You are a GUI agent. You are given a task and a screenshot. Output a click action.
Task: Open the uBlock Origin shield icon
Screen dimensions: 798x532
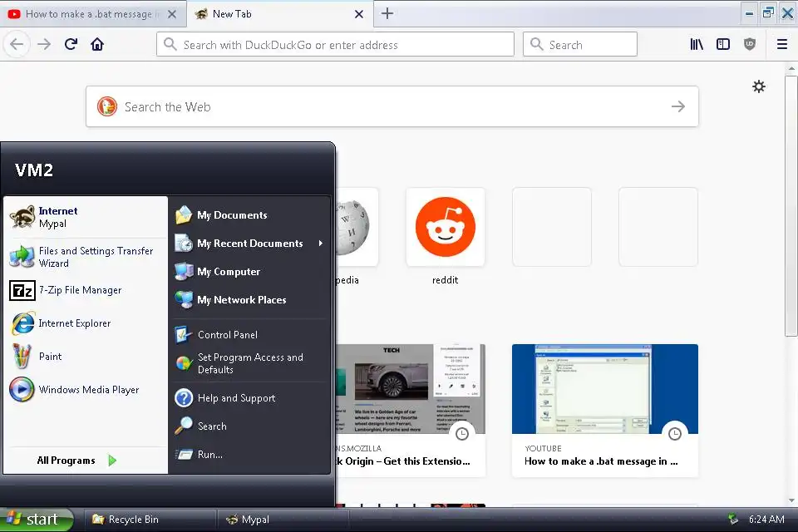(x=750, y=44)
